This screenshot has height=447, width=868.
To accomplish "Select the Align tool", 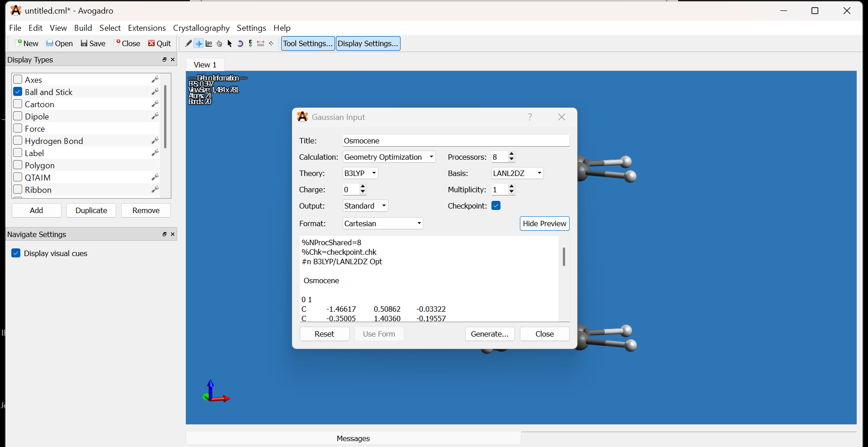I will [271, 43].
